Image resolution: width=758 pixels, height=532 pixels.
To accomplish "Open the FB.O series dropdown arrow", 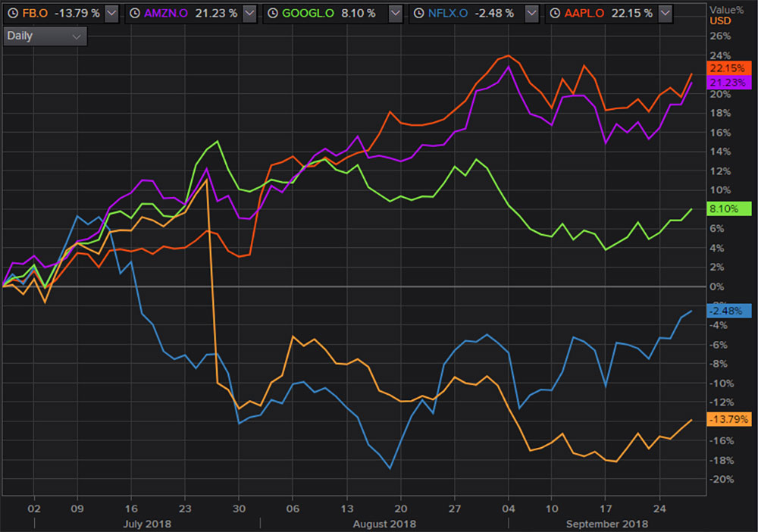I will click(x=111, y=14).
